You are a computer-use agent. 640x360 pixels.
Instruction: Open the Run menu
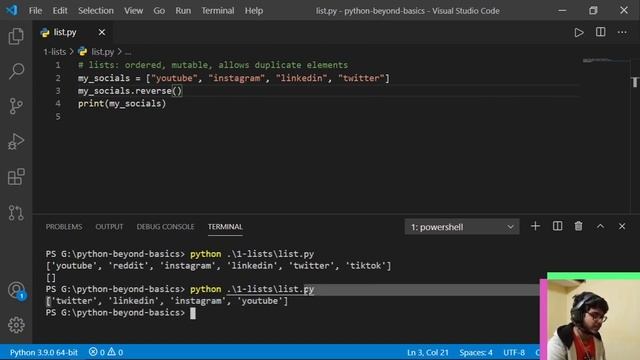tap(183, 11)
